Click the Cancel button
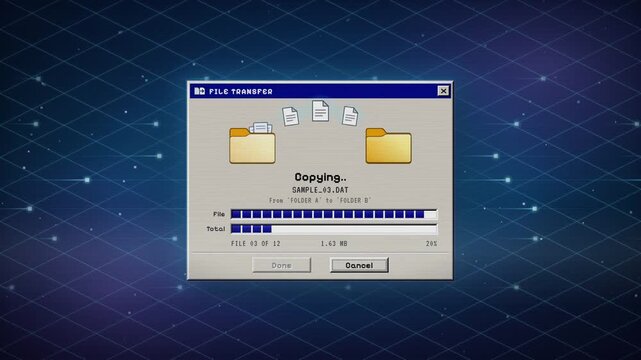Image resolution: width=641 pixels, height=360 pixels. [359, 265]
